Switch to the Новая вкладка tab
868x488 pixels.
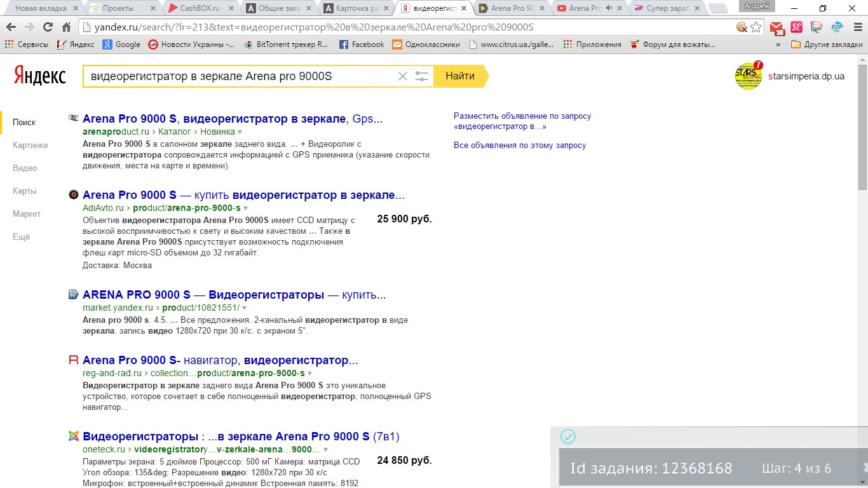(x=41, y=8)
